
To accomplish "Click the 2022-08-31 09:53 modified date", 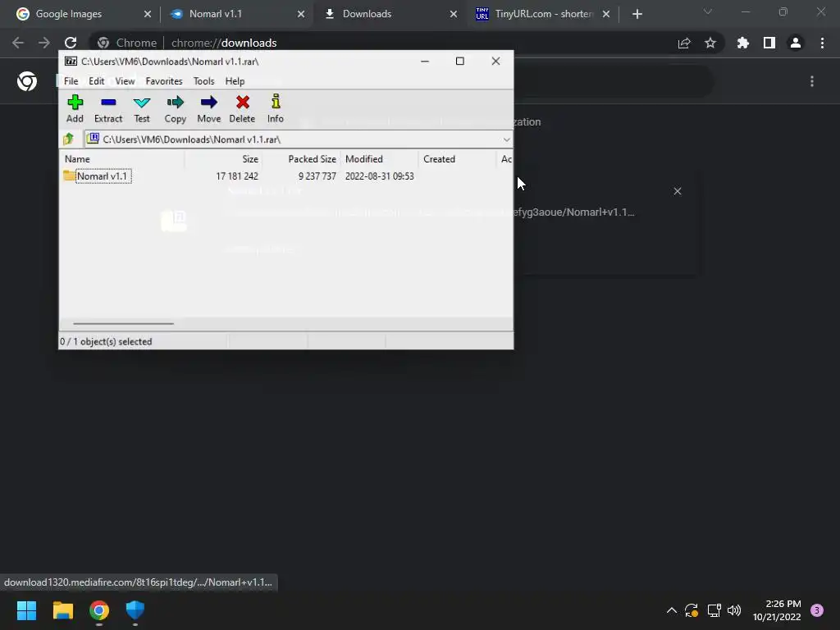I will 379,176.
